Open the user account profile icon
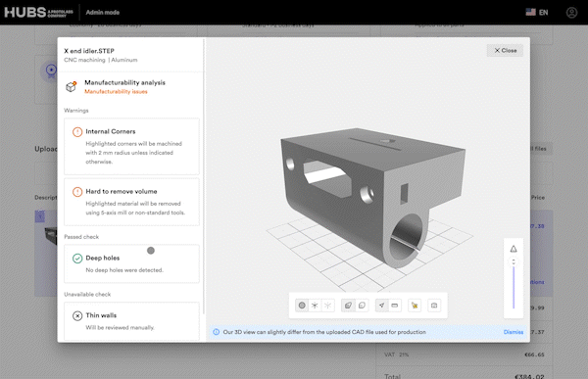The height and width of the screenshot is (379, 588). point(571,13)
